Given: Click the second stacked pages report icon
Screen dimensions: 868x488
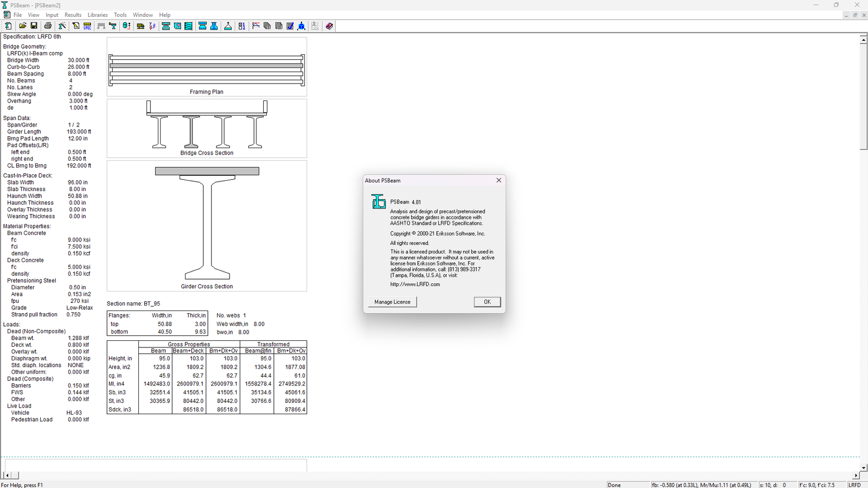Looking at the screenshot, I should [x=279, y=26].
